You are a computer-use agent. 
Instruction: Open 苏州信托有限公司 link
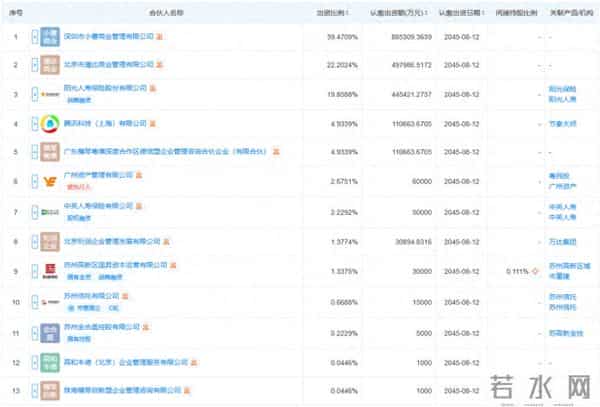point(91,296)
